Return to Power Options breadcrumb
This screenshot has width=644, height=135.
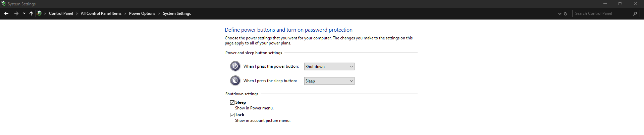142,13
